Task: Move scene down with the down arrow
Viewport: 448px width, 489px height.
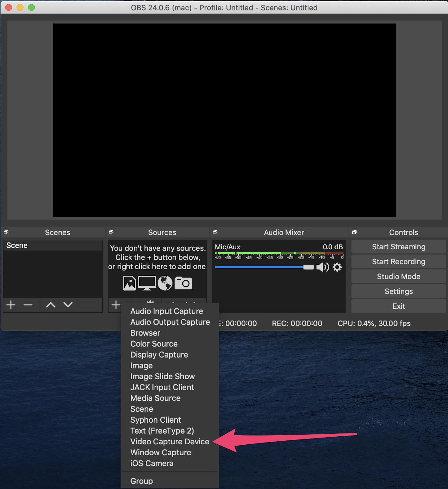Action: click(x=68, y=305)
